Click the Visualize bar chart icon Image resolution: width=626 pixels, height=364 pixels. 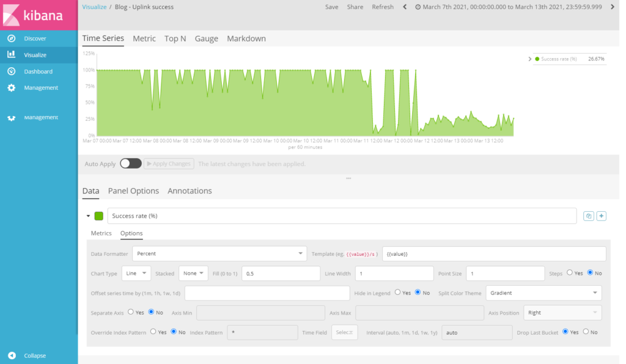pos(12,54)
